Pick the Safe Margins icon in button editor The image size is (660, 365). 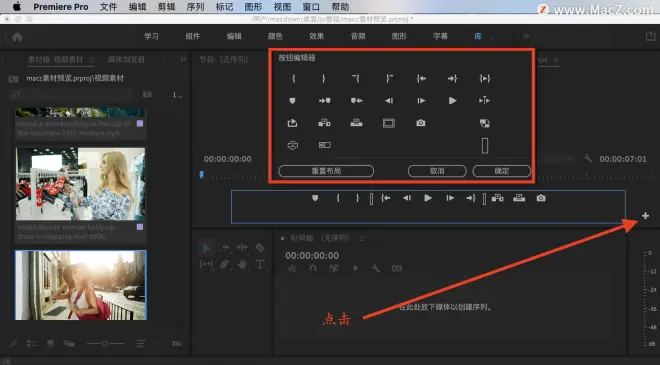(x=389, y=123)
